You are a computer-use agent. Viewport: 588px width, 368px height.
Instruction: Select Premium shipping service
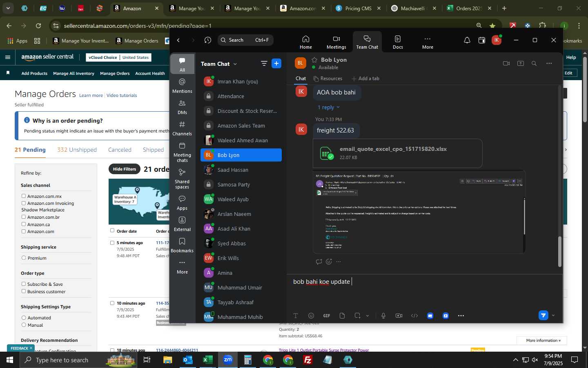point(24,258)
